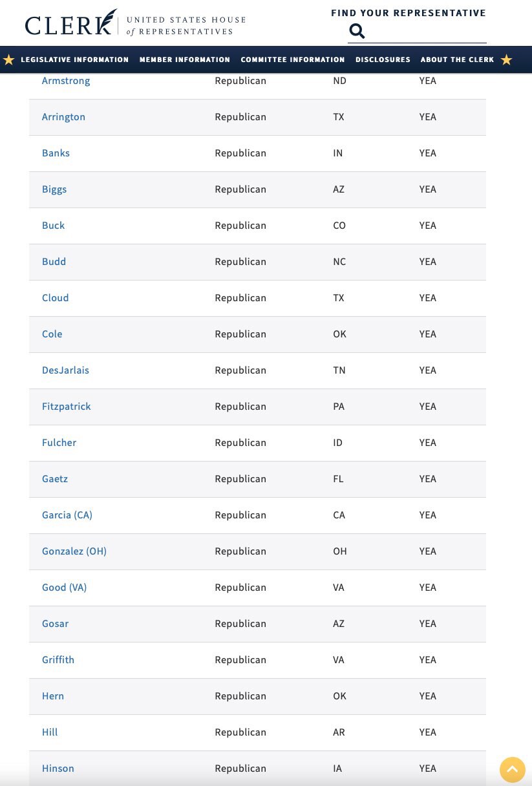The height and width of the screenshot is (786, 532).
Task: Open the Armstrong member link
Action: 66,81
